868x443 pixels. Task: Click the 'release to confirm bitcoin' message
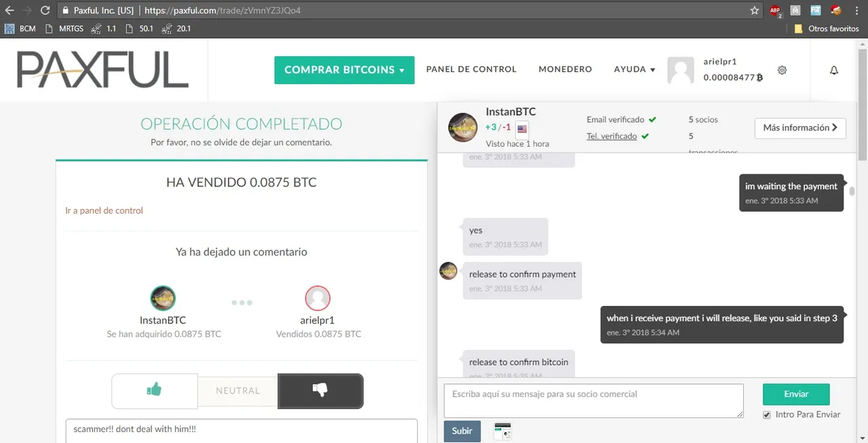pos(519,364)
